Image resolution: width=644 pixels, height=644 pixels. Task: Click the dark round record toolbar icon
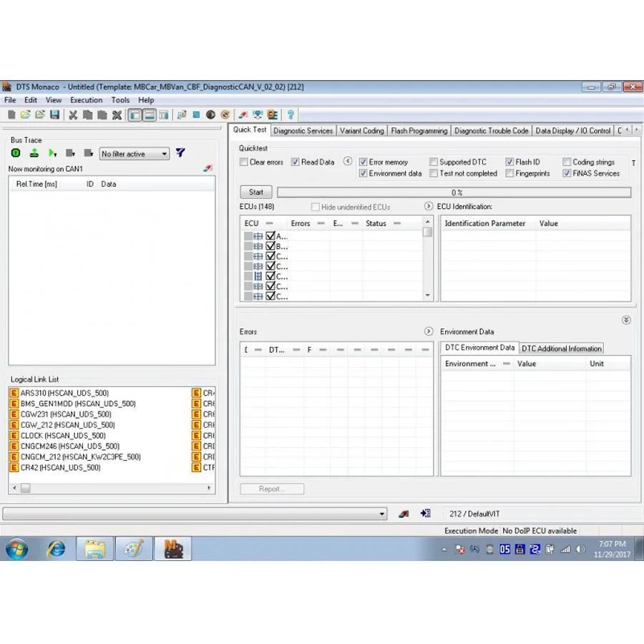coord(210,115)
